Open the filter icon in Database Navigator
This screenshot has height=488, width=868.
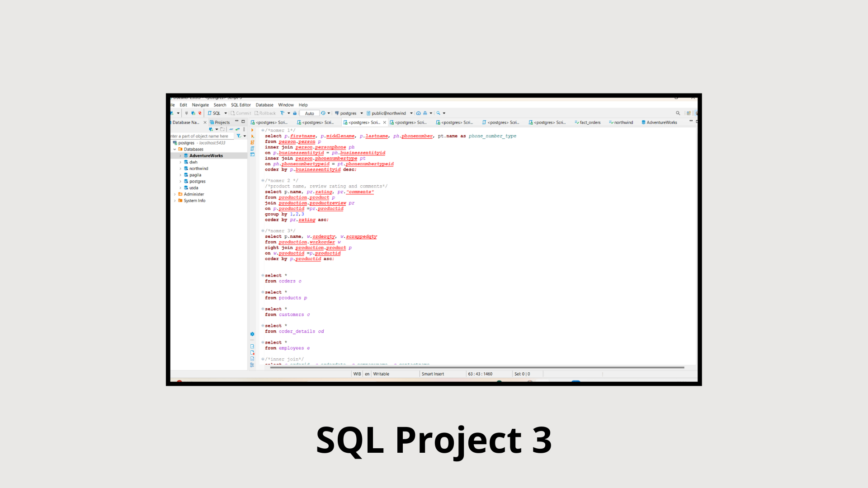(239, 136)
